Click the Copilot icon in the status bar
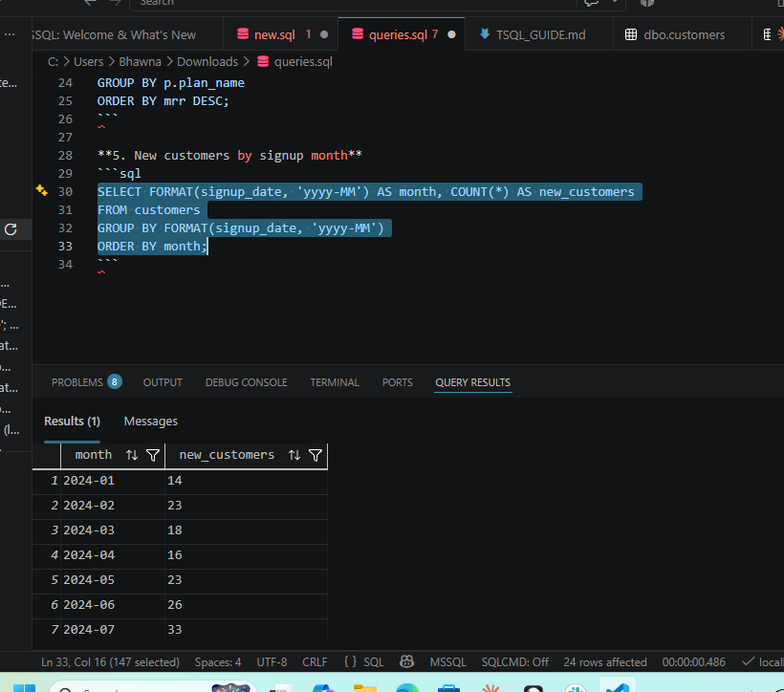 [x=407, y=662]
